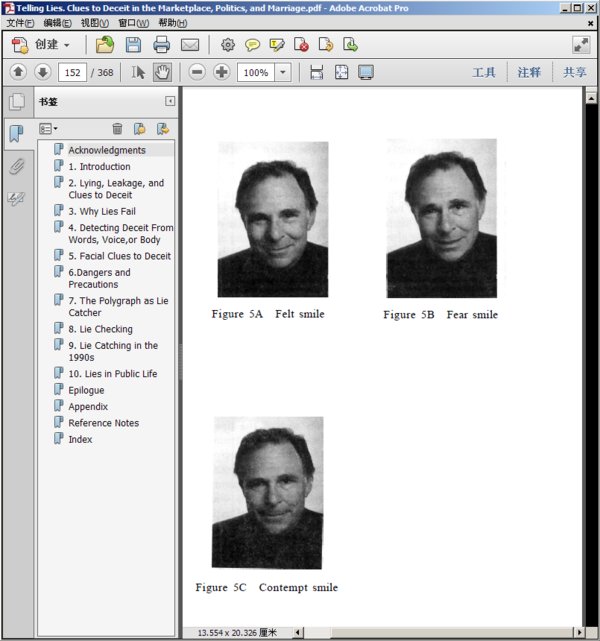
Task: Click the new bookmark icon
Action: click(x=140, y=129)
